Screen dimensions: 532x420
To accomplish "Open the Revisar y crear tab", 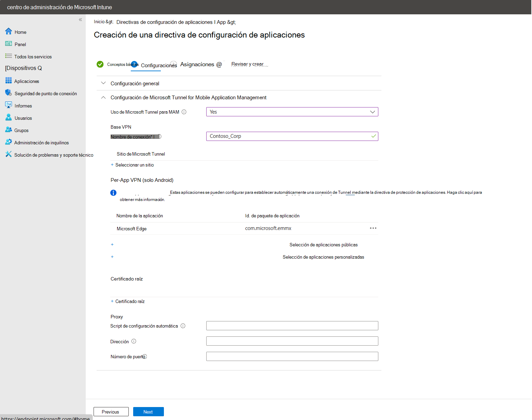I will pos(248,64).
